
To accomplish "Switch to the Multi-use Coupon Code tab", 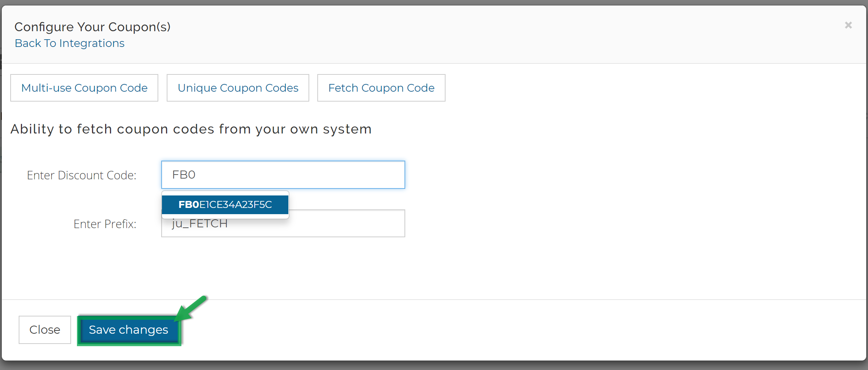I will [84, 88].
